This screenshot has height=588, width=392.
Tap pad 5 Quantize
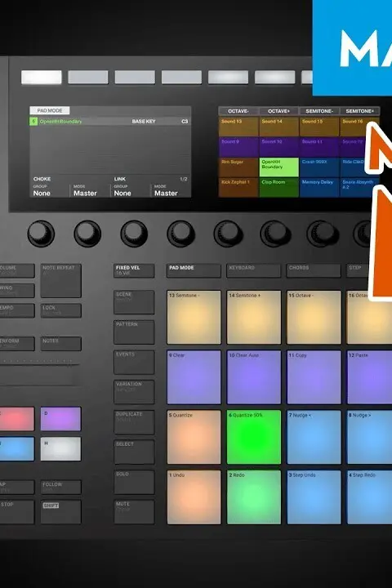point(194,437)
